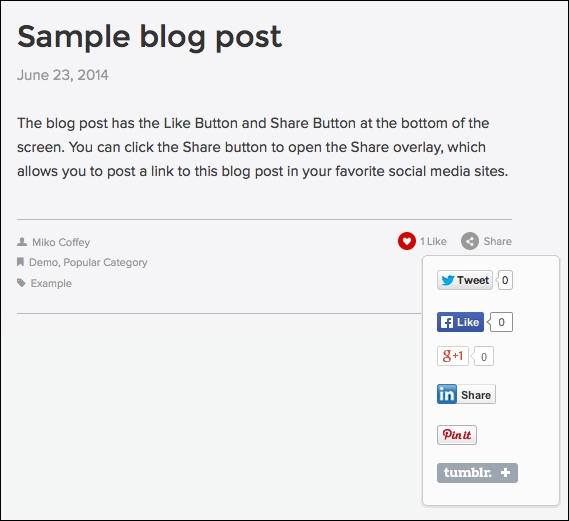Open the Example tag link
569x521 pixels.
click(x=51, y=283)
